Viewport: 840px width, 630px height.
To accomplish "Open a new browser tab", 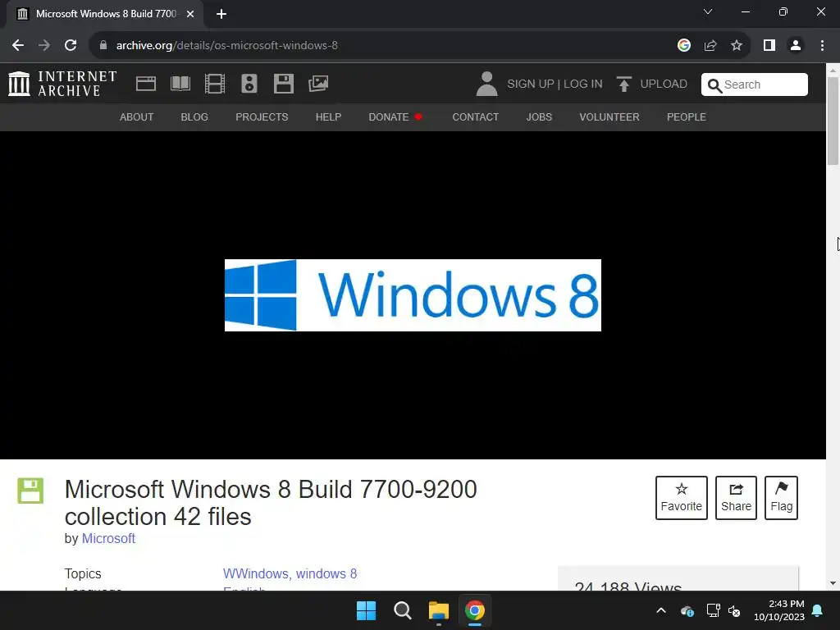I will pos(221,14).
